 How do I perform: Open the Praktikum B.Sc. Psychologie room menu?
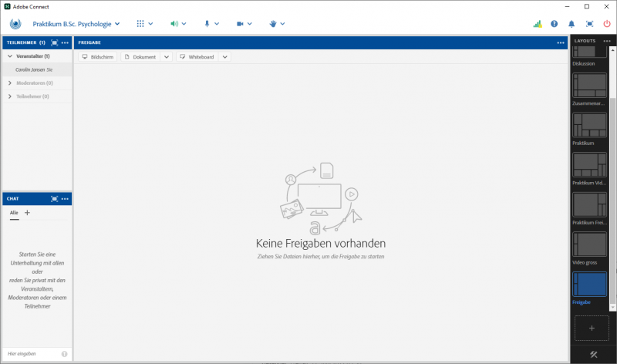pyautogui.click(x=76, y=24)
